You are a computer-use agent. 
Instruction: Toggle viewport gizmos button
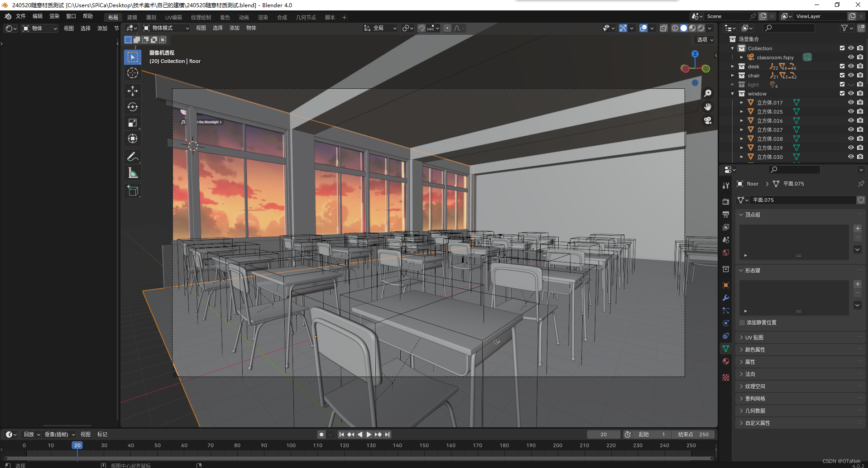[x=623, y=28]
